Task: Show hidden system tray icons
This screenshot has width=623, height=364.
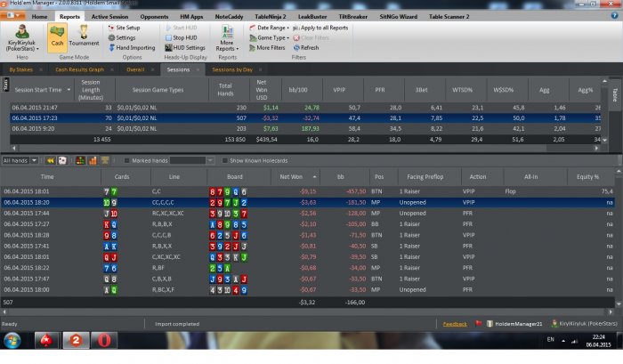Action: click(x=563, y=341)
